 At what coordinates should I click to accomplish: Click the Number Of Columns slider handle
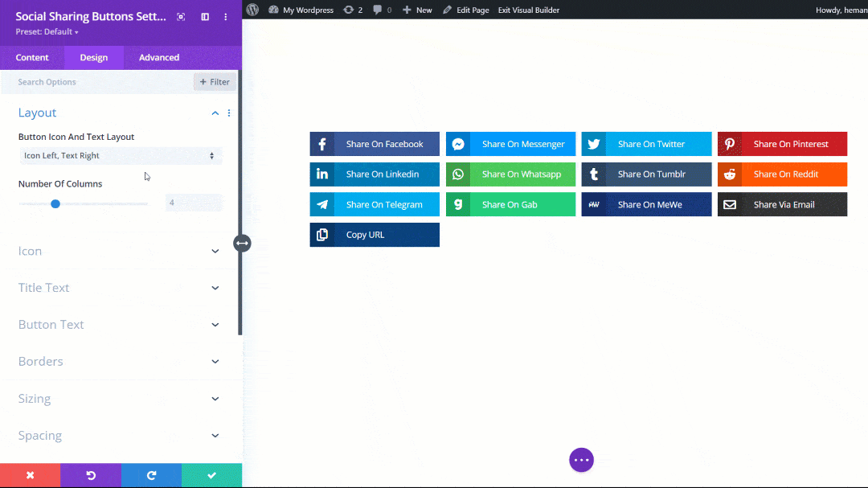pyautogui.click(x=55, y=204)
